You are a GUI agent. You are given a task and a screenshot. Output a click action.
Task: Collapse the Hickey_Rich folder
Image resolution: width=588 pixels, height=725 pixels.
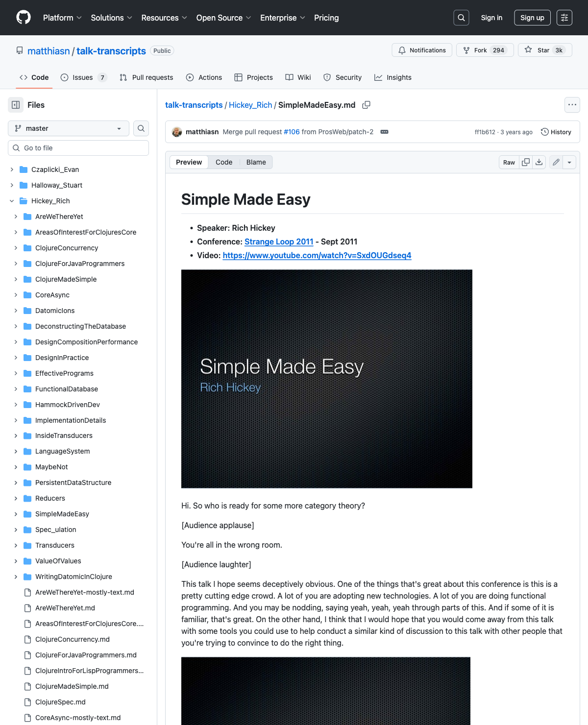[x=12, y=201]
